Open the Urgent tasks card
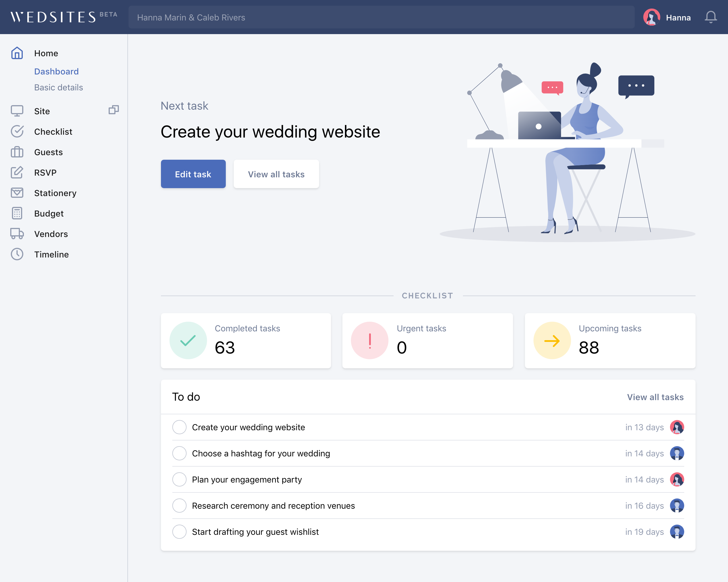 427,340
